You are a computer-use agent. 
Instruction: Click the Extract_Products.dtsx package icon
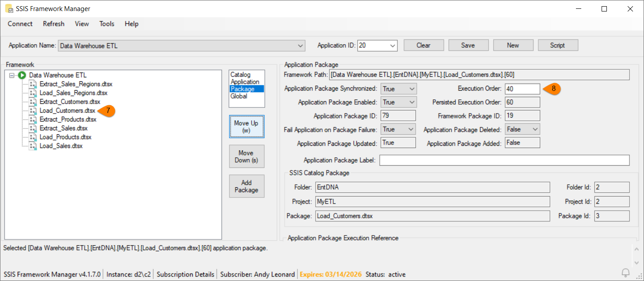pyautogui.click(x=33, y=119)
